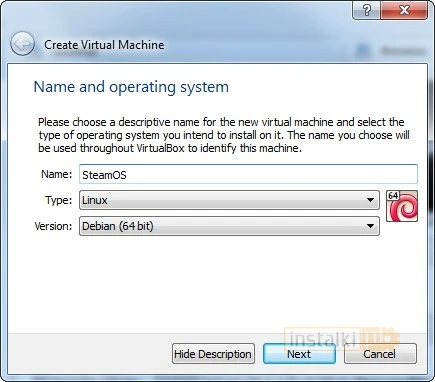
Task: Click the "Type:" label
Action: coord(59,200)
